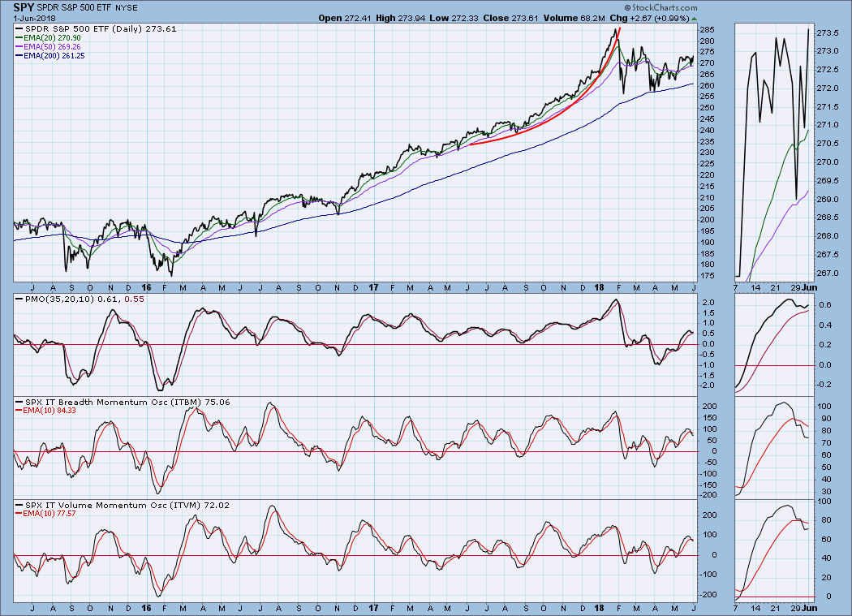
Task: Click the zoomed PMO thumbnail chart
Action: tap(775, 345)
